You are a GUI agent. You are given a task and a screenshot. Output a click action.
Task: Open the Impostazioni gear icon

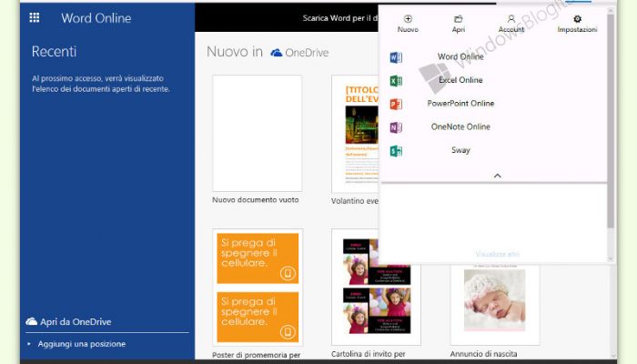[577, 19]
